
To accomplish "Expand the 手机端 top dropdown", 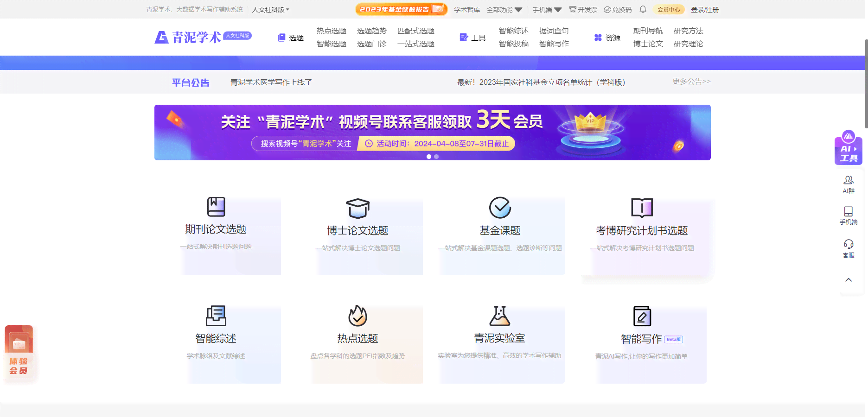I will (x=547, y=10).
